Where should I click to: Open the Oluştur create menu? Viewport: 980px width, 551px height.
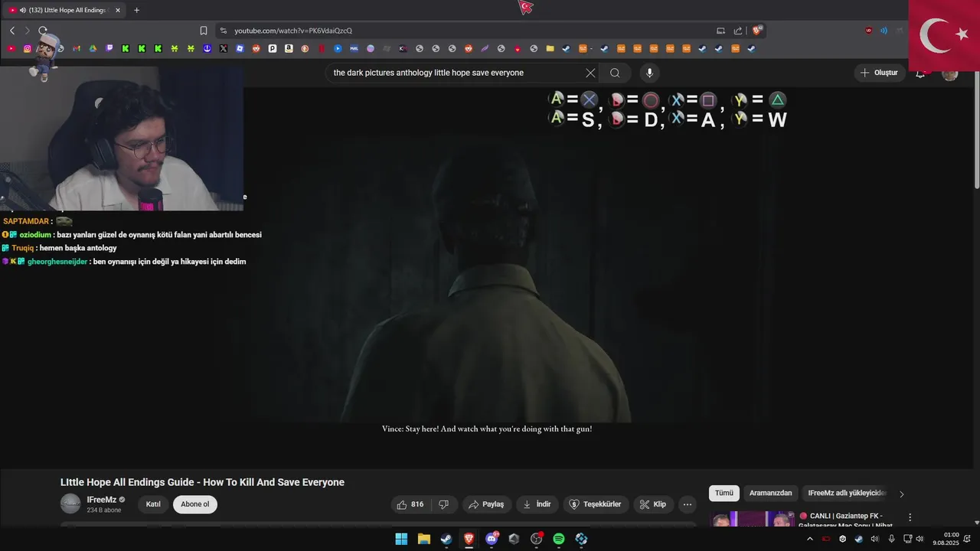tap(879, 73)
